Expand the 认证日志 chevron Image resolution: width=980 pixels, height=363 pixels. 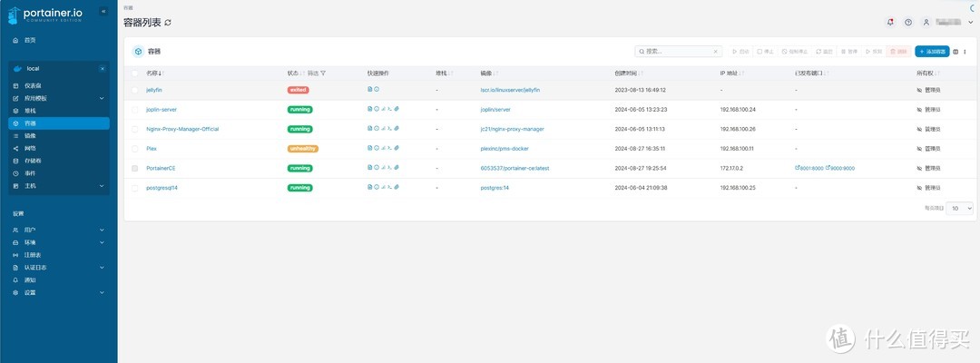pyautogui.click(x=102, y=268)
